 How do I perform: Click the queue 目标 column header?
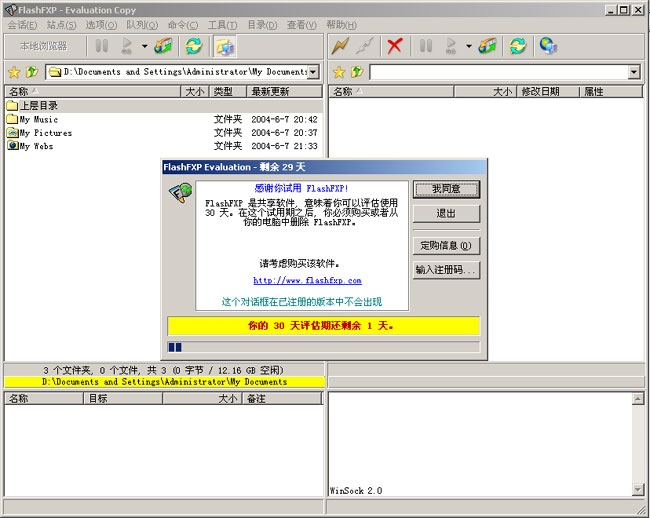[123, 399]
